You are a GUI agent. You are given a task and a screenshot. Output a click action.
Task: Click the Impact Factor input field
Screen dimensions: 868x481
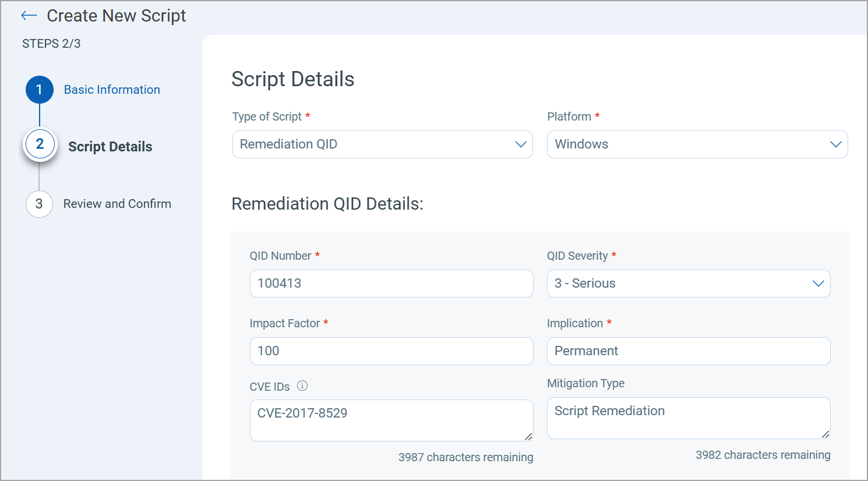coord(391,351)
